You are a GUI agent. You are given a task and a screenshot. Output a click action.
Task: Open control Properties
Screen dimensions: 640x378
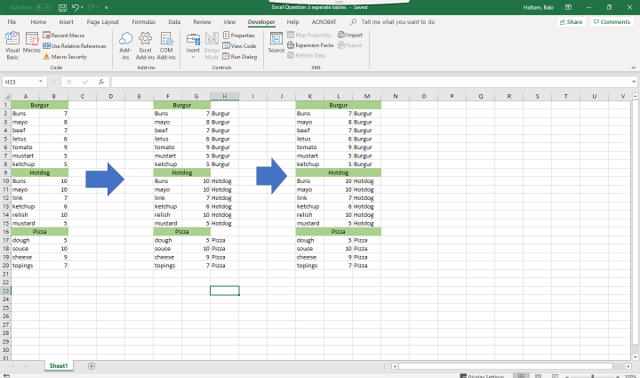pyautogui.click(x=239, y=36)
